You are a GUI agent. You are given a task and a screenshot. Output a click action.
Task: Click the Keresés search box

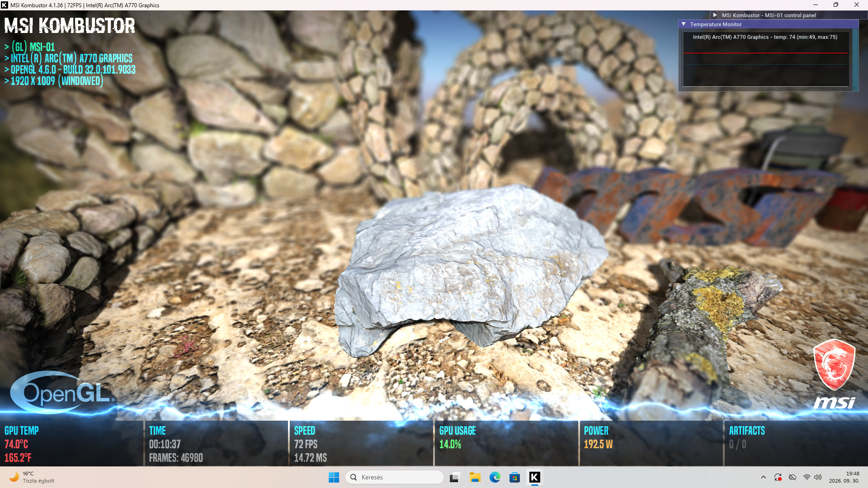[394, 477]
